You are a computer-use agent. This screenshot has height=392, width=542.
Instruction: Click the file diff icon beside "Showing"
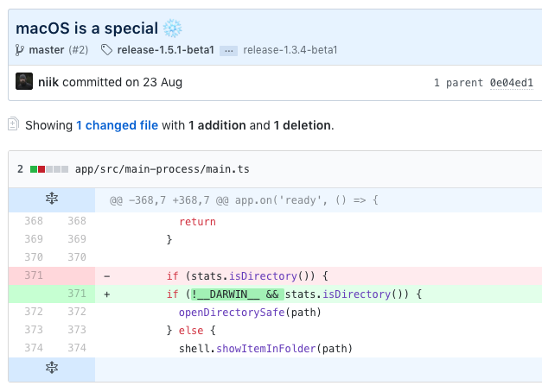point(13,124)
